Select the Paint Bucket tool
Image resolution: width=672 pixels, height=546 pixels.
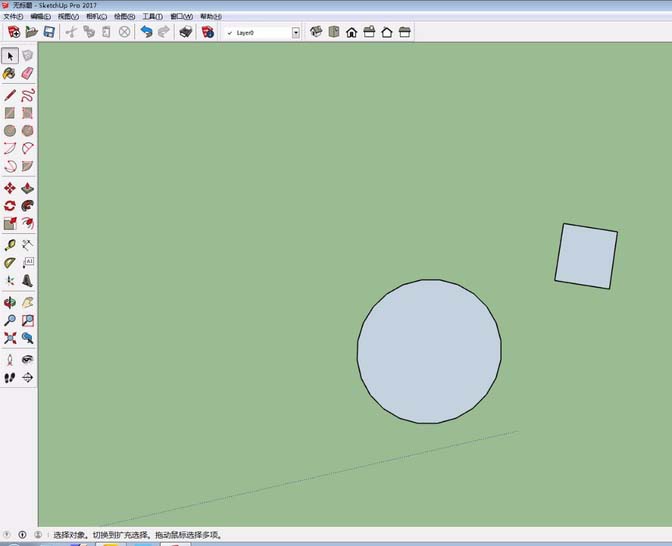(10, 73)
